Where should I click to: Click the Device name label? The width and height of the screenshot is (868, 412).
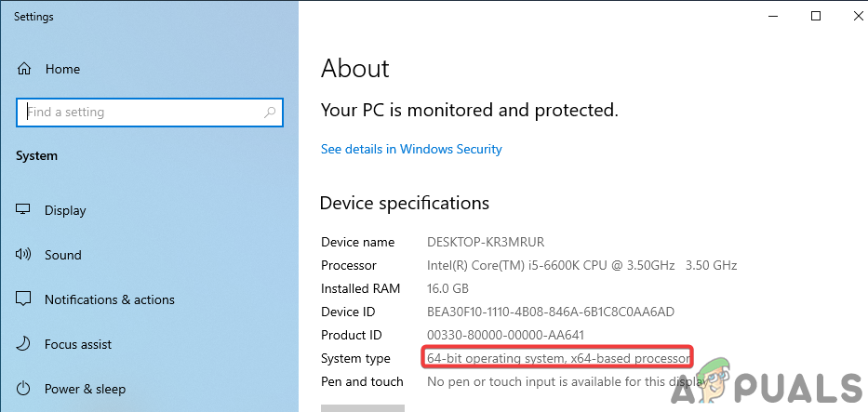click(357, 242)
